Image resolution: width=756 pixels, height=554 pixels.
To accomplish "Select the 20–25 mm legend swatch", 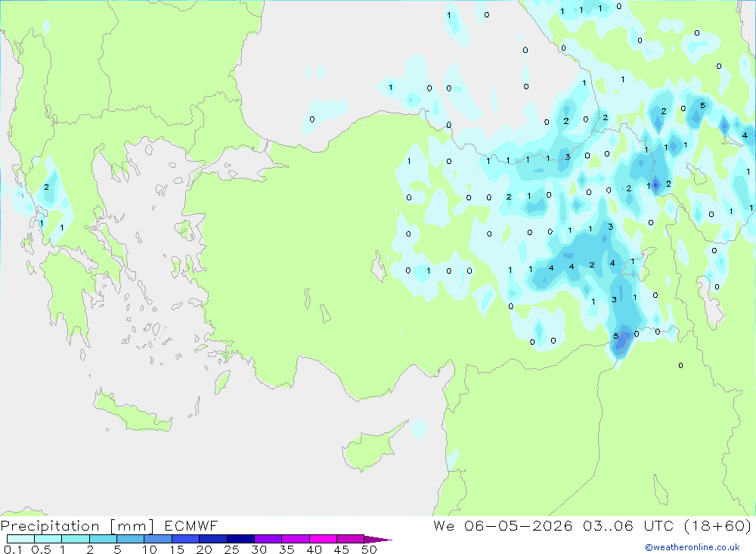I will point(213,539).
